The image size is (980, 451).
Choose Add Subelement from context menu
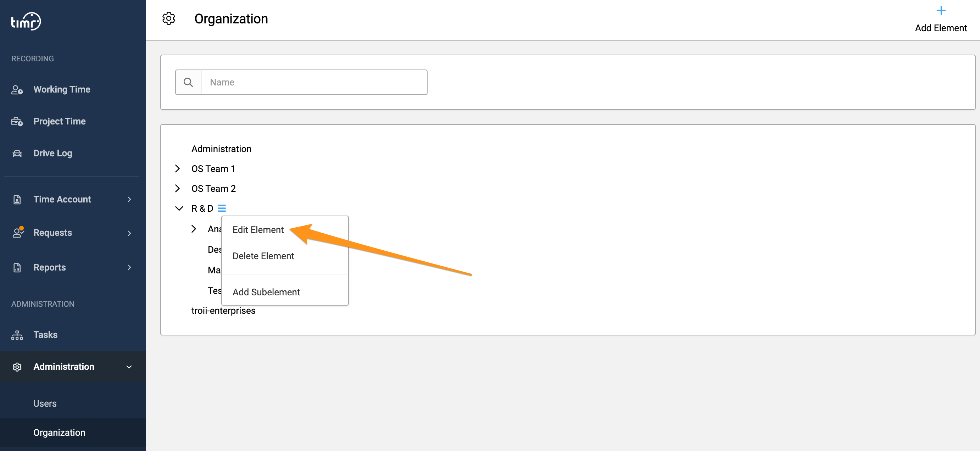click(x=266, y=292)
